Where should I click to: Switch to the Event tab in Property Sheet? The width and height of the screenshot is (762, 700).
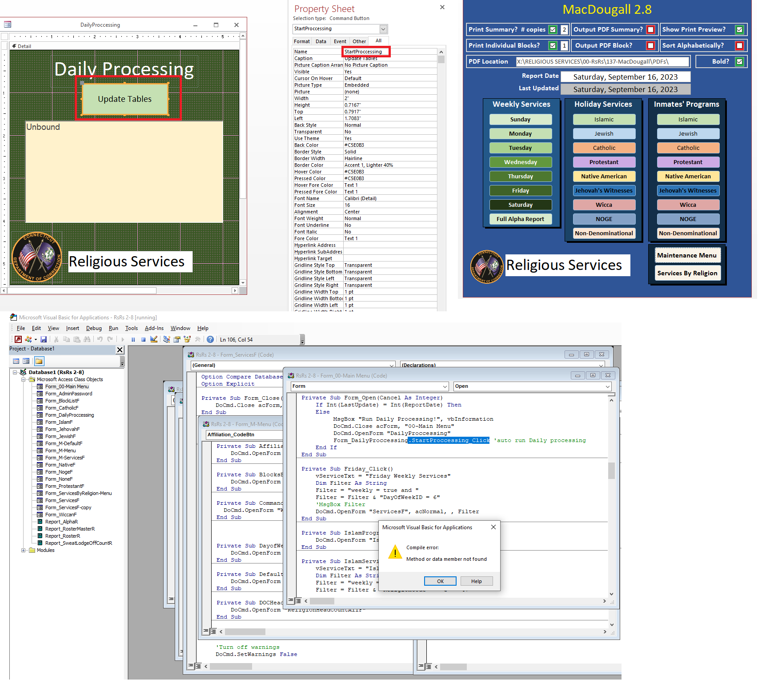click(x=340, y=41)
